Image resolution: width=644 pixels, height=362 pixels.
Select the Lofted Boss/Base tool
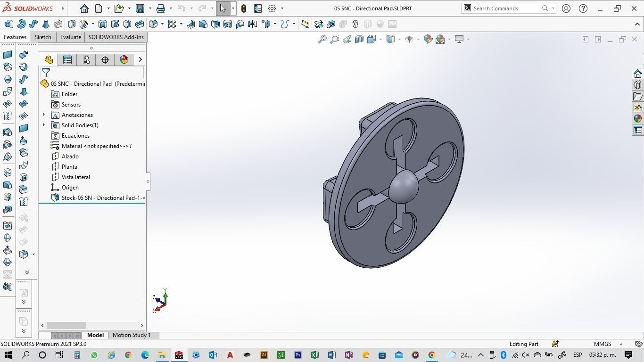coord(46,24)
